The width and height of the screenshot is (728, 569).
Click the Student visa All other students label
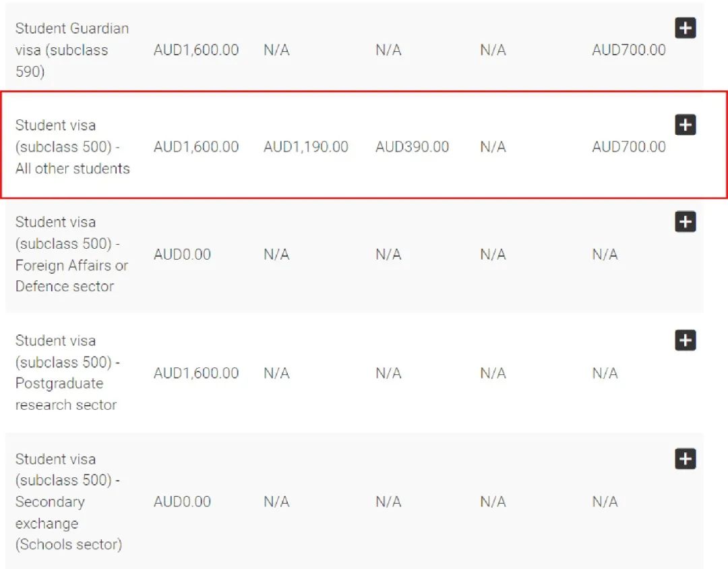(72, 147)
